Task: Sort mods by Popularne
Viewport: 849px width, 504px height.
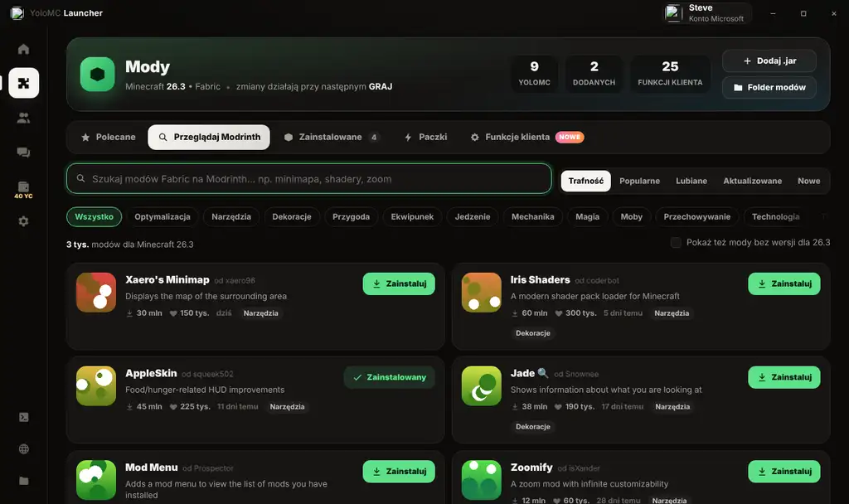Action: click(x=639, y=181)
